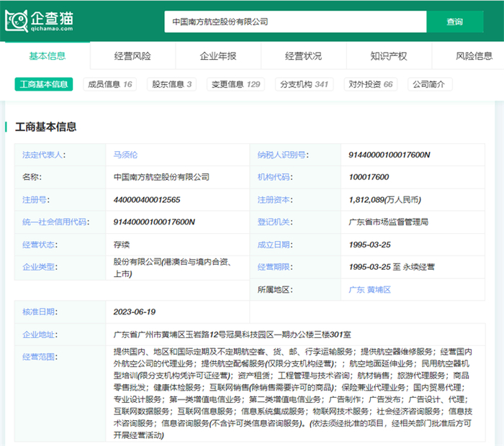Image resolution: width=504 pixels, height=446 pixels.
Task: Open the 经营风险 tab
Action: 132,56
